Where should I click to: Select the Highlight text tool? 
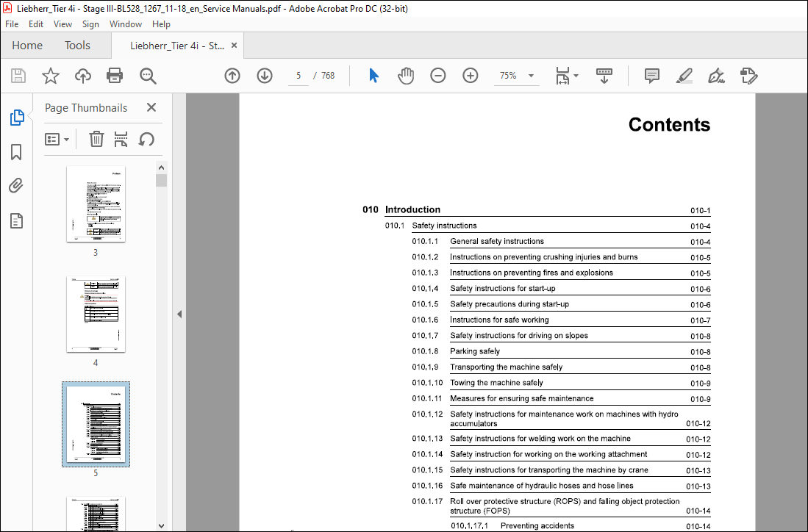pos(684,76)
